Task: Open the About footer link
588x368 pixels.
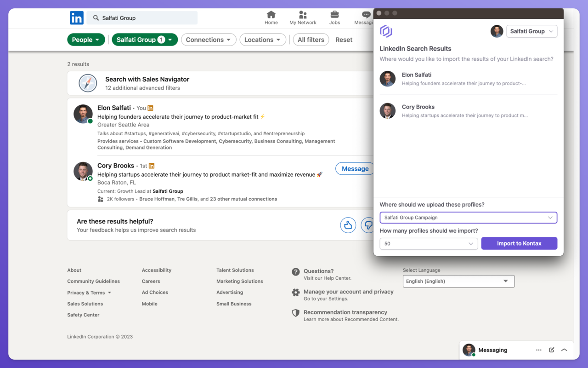Action: (x=74, y=270)
